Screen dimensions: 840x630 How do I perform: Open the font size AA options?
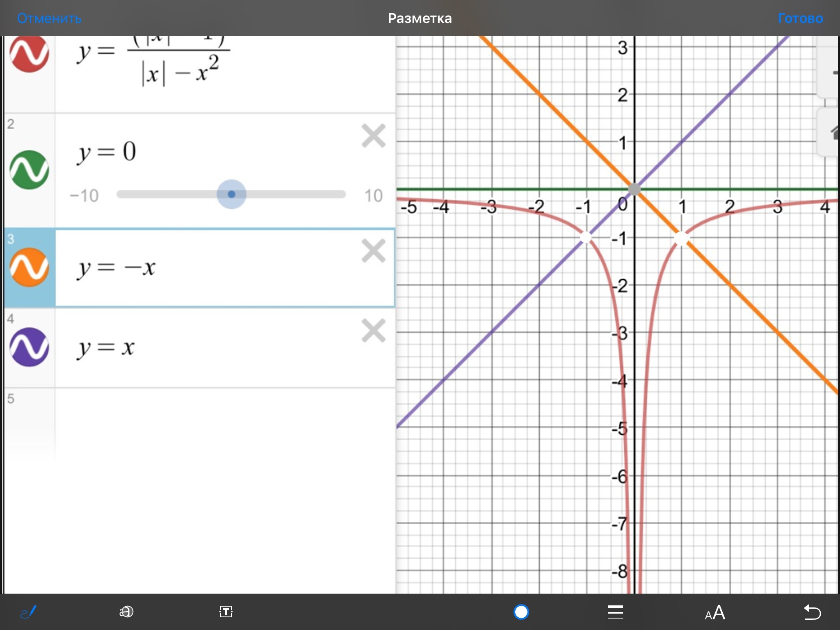[715, 613]
